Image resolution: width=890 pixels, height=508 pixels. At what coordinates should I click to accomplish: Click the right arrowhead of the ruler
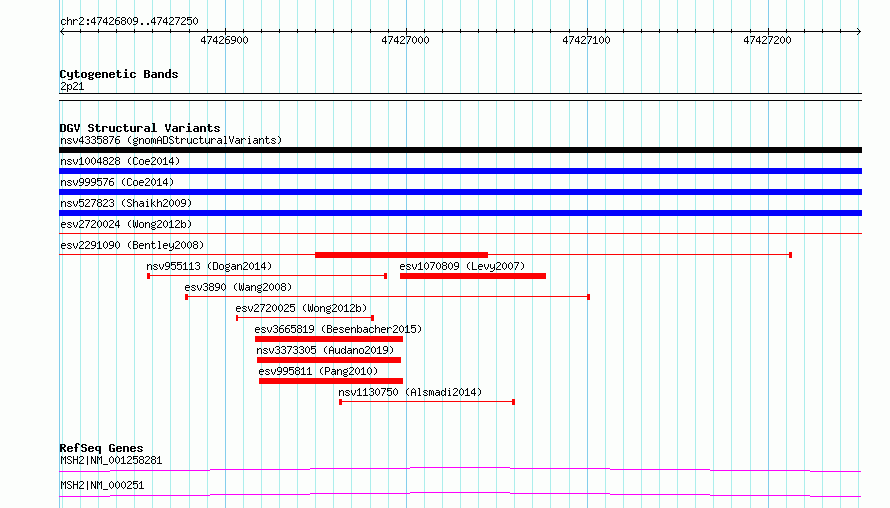pyautogui.click(x=859, y=31)
